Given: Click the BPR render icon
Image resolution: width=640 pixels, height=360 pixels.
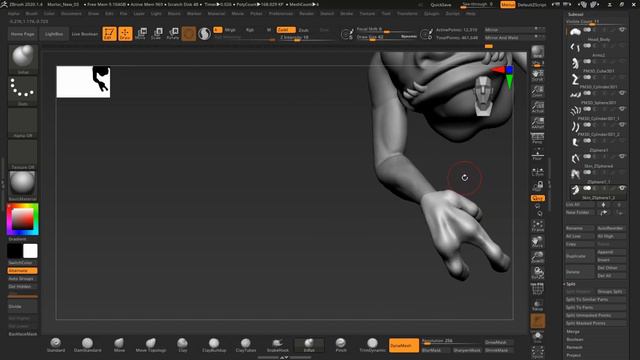Looking at the screenshot, I should [538, 52].
